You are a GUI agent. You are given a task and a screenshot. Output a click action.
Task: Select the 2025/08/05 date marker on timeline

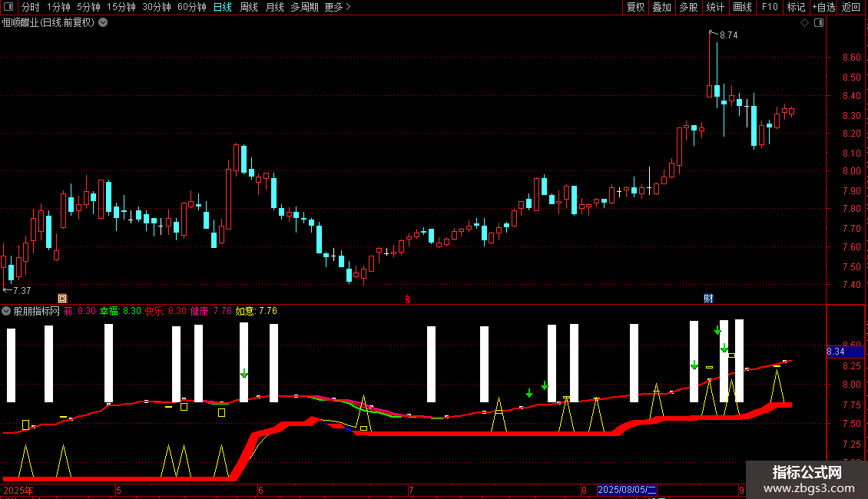pyautogui.click(x=627, y=490)
